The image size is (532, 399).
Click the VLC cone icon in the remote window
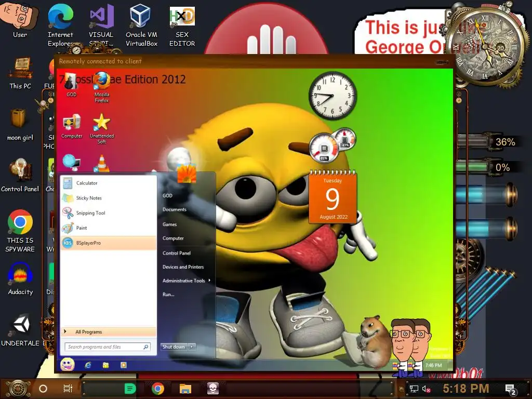(102, 163)
